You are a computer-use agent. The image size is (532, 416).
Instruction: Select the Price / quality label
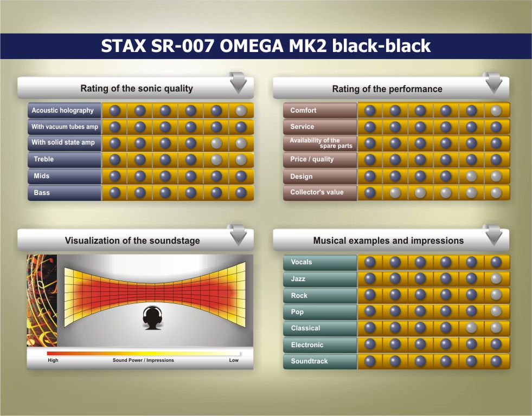point(320,159)
